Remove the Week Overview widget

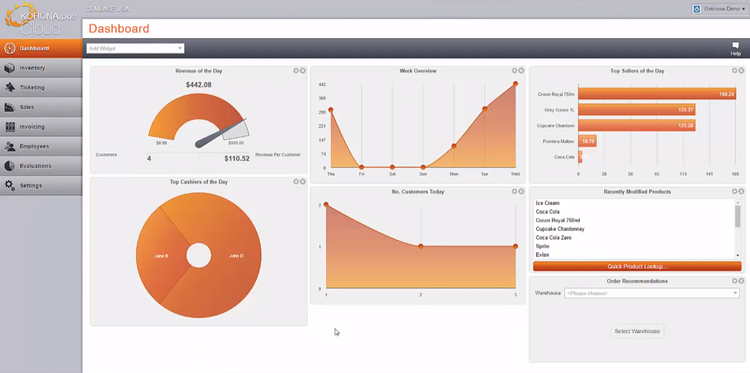521,71
